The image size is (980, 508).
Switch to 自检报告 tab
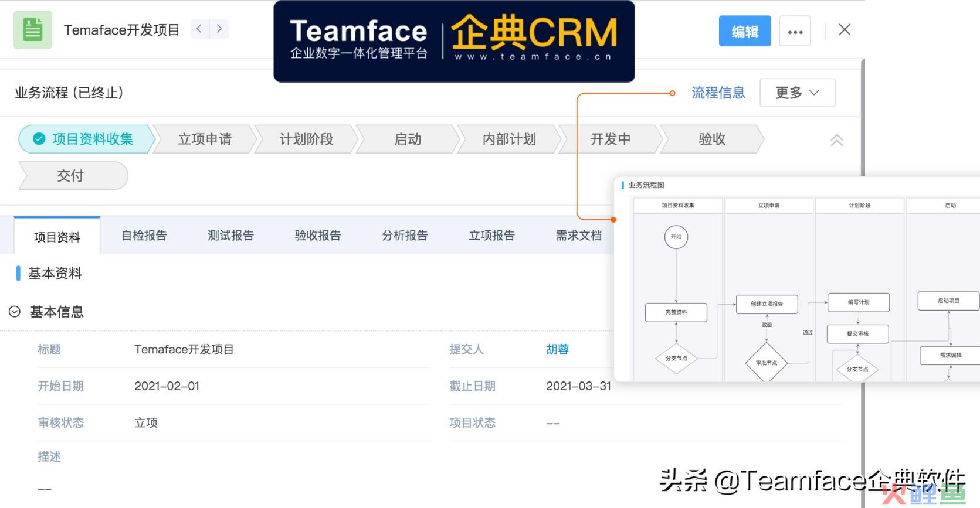coord(144,236)
